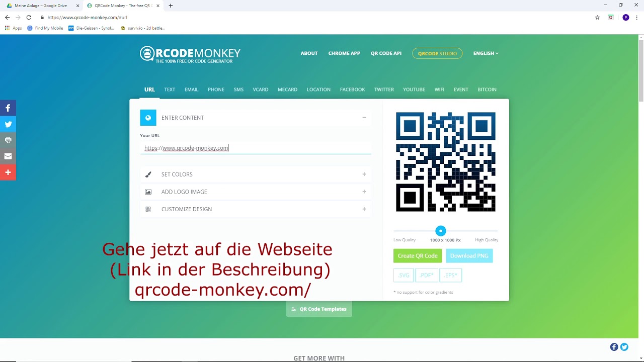Open the ABOUT page
This screenshot has height=362, width=644.
(x=309, y=53)
